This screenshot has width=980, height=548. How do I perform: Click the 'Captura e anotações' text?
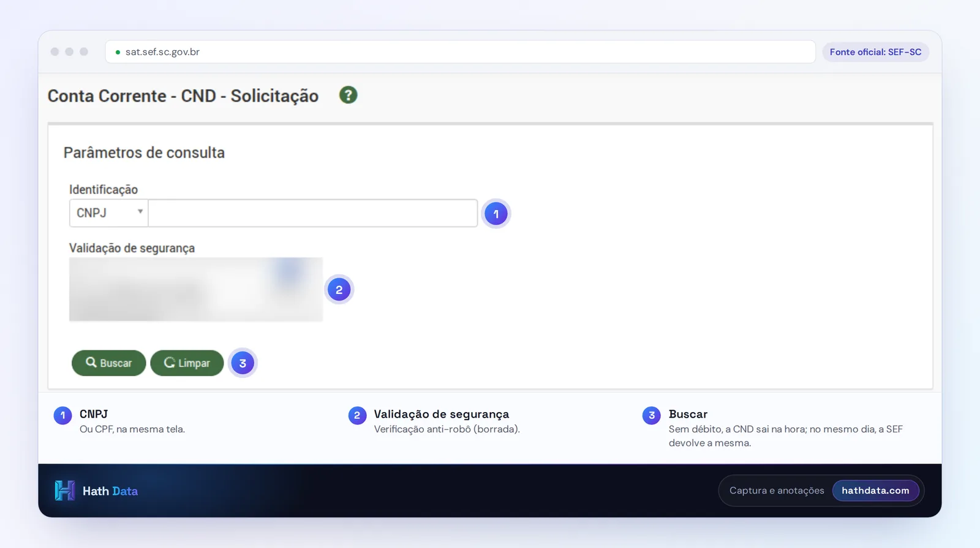click(777, 490)
